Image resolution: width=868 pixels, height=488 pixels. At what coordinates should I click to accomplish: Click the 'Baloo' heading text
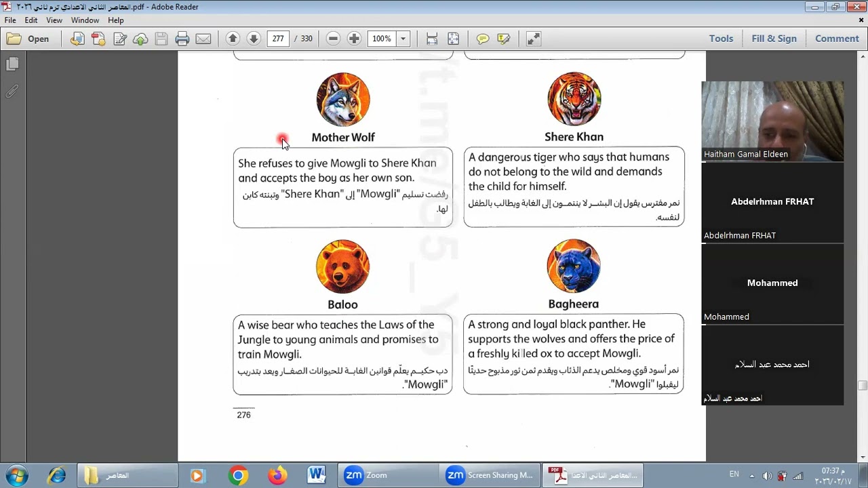click(342, 304)
